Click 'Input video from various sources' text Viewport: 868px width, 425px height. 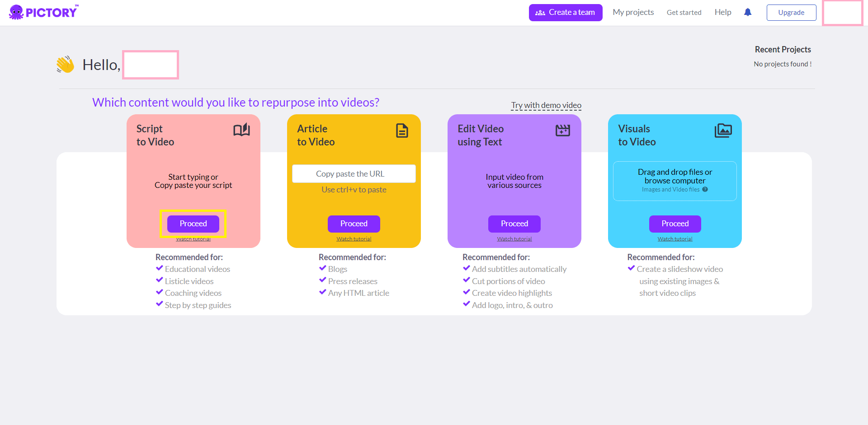point(514,181)
